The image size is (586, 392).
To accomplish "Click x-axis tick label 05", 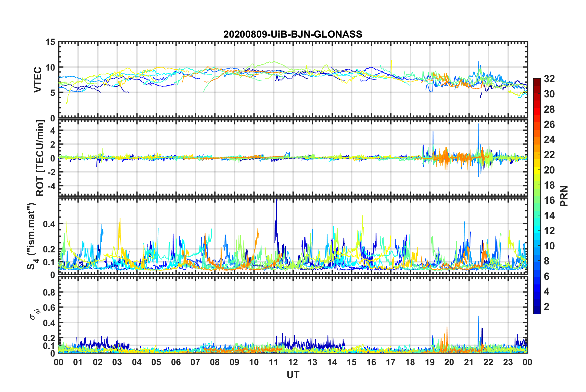I will coord(156,362).
